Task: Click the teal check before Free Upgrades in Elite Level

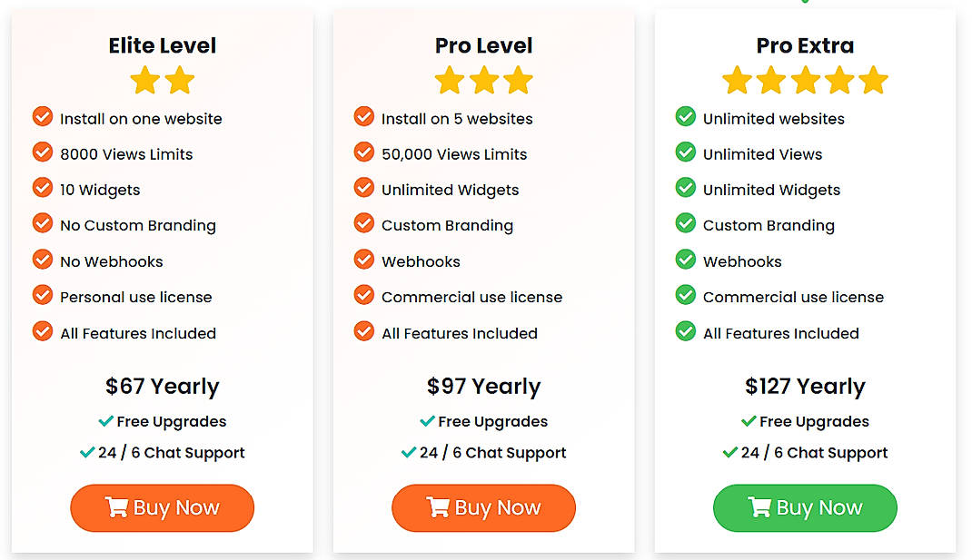Action: pyautogui.click(x=105, y=420)
